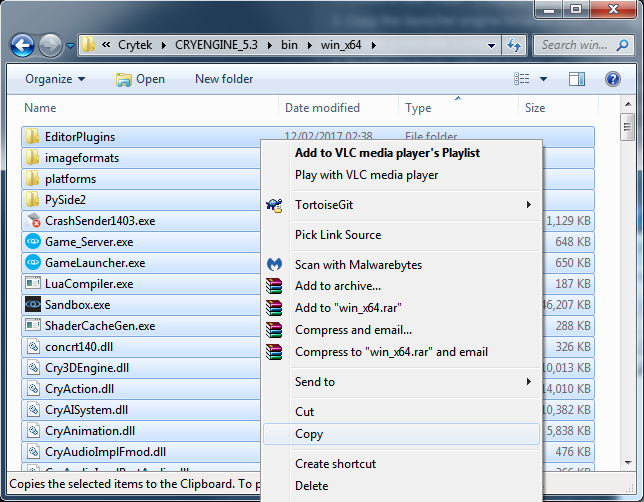Select the CryAnimation.dll file icon
Image resolution: width=644 pixels, height=502 pixels.
[33, 430]
